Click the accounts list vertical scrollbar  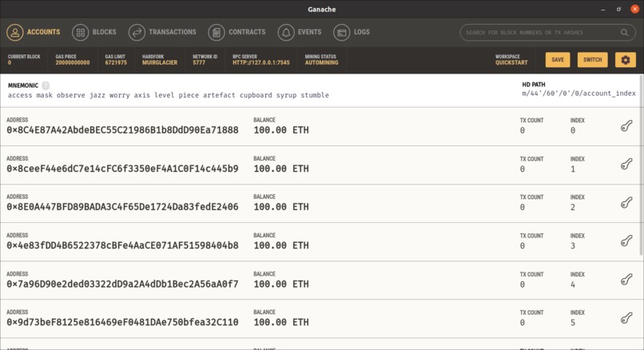click(641, 165)
